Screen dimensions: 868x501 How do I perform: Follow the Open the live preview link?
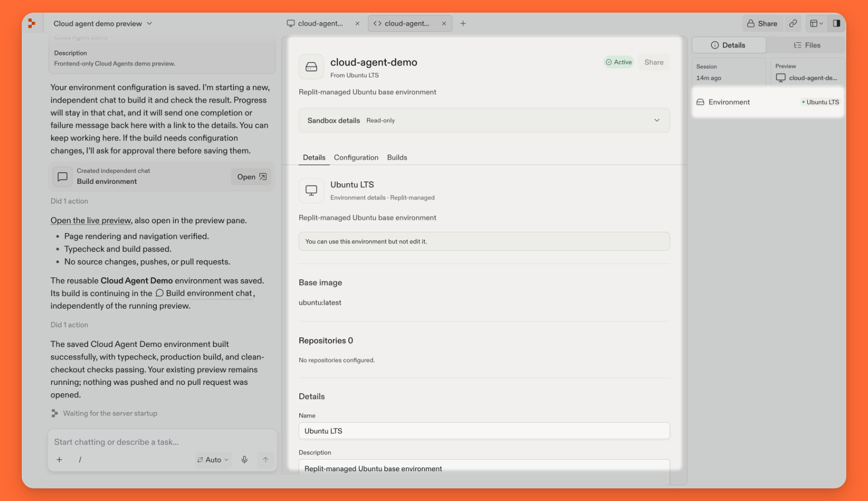91,221
